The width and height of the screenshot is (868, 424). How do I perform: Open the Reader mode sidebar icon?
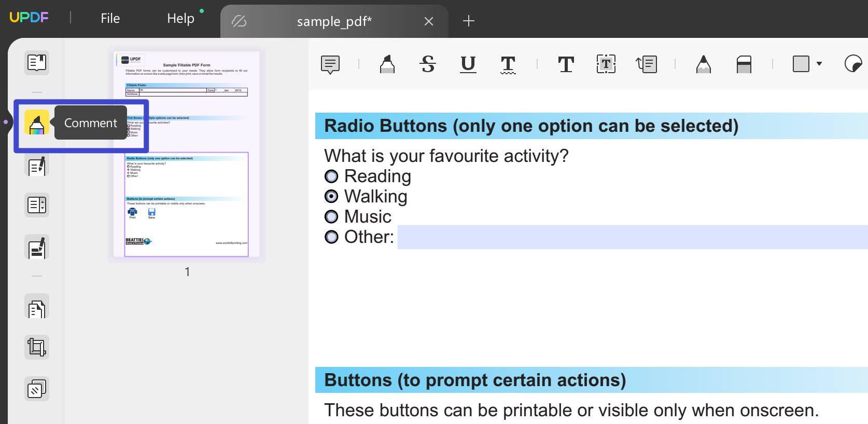[37, 63]
